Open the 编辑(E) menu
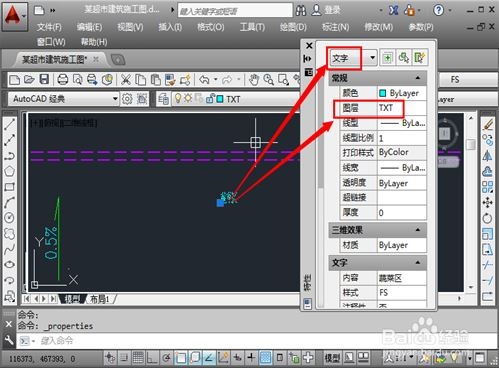Viewport: 499px width, 368px height. point(89,27)
